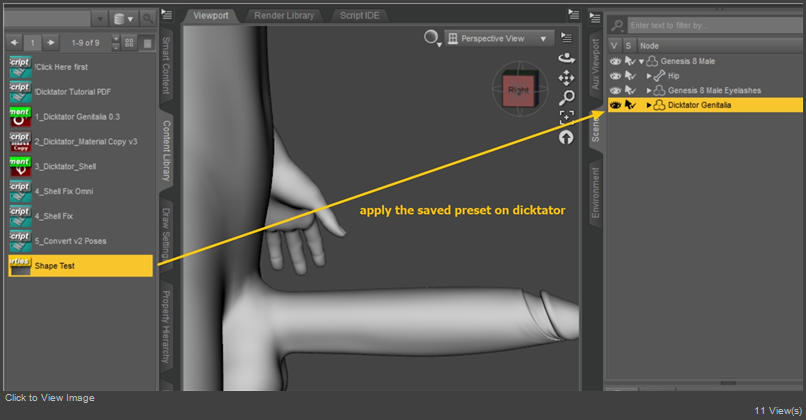This screenshot has width=806, height=420.
Task: Open the content search magnifier icon
Action: tap(148, 19)
